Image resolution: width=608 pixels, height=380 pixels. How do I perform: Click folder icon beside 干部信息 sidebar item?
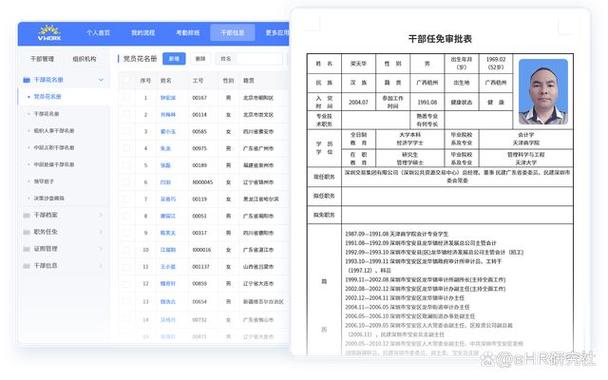pyautogui.click(x=27, y=266)
